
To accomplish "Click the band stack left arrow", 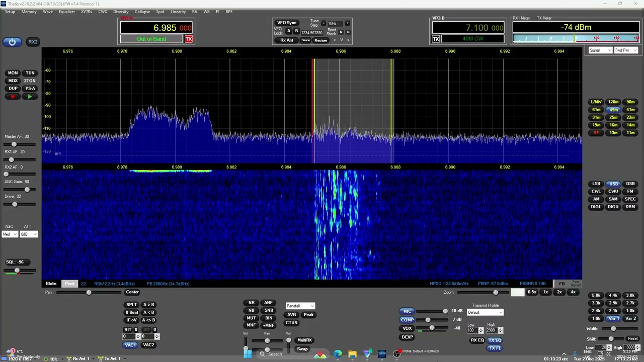I will [x=335, y=40].
